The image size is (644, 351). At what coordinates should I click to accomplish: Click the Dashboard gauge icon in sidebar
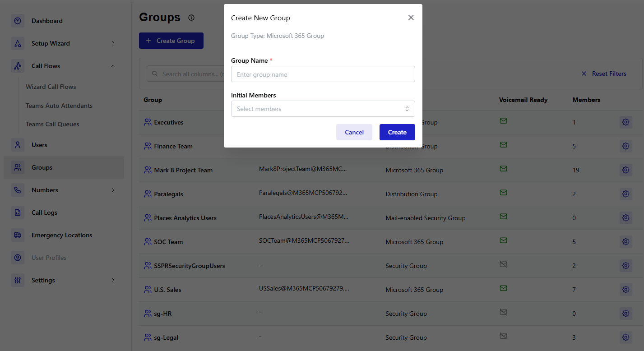tap(18, 21)
